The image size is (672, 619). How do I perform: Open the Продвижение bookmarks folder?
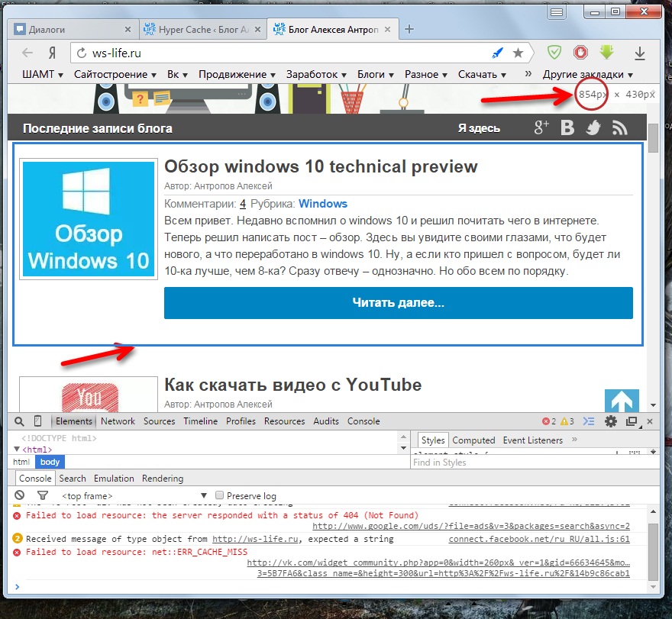pyautogui.click(x=237, y=75)
